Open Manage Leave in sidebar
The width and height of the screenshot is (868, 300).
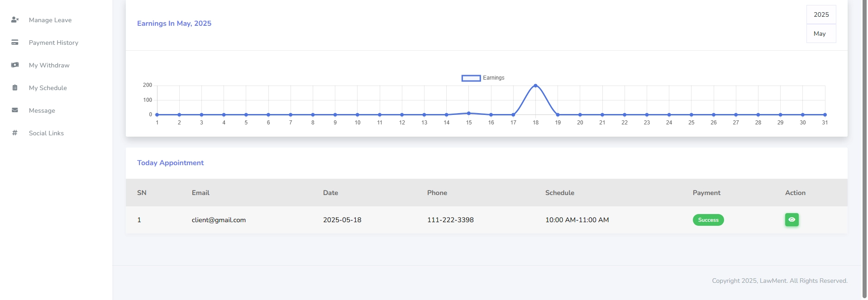(50, 20)
